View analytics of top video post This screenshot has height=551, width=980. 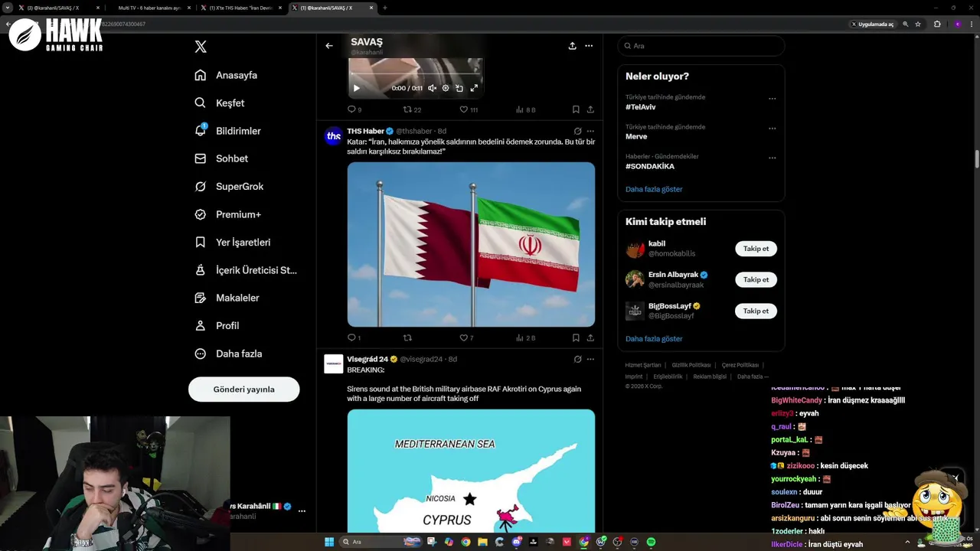pyautogui.click(x=526, y=109)
